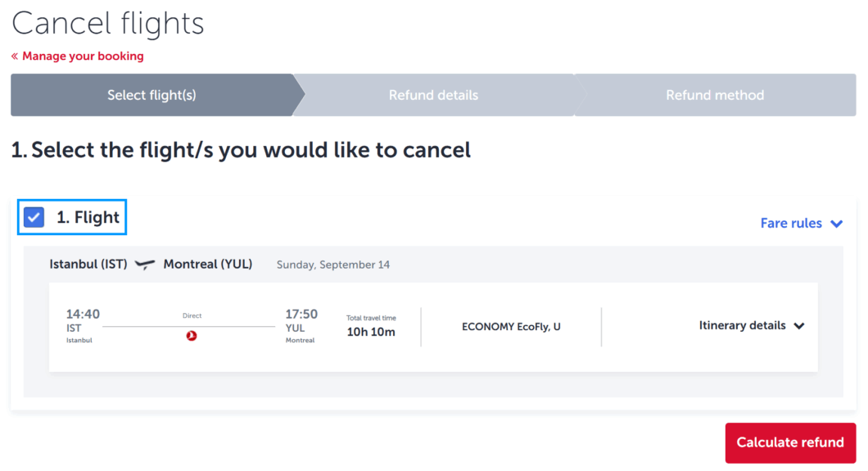Screen dimensions: 868x471
Task: Go to the Refund details step
Action: tap(433, 95)
